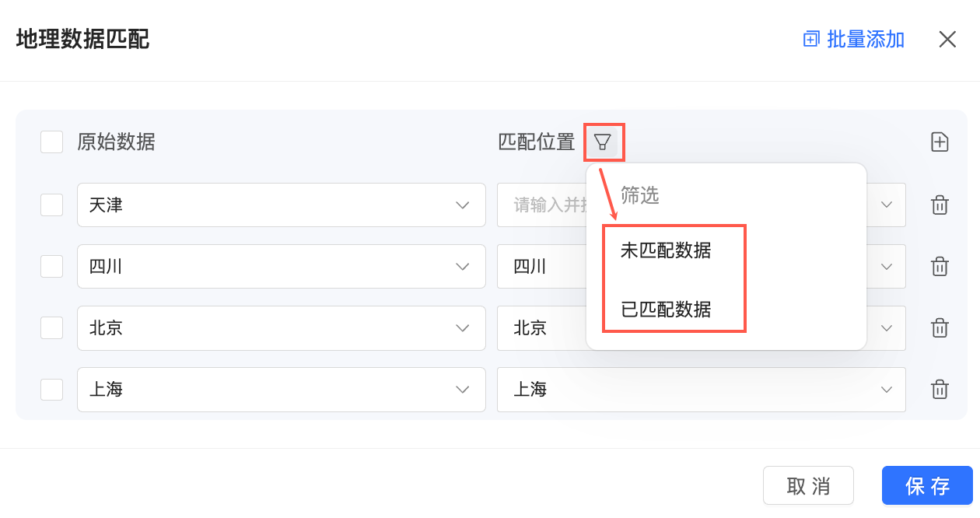Screen dimensions: 980x518
Task: Delete the 上海 row with trash icon
Action: 940,390
